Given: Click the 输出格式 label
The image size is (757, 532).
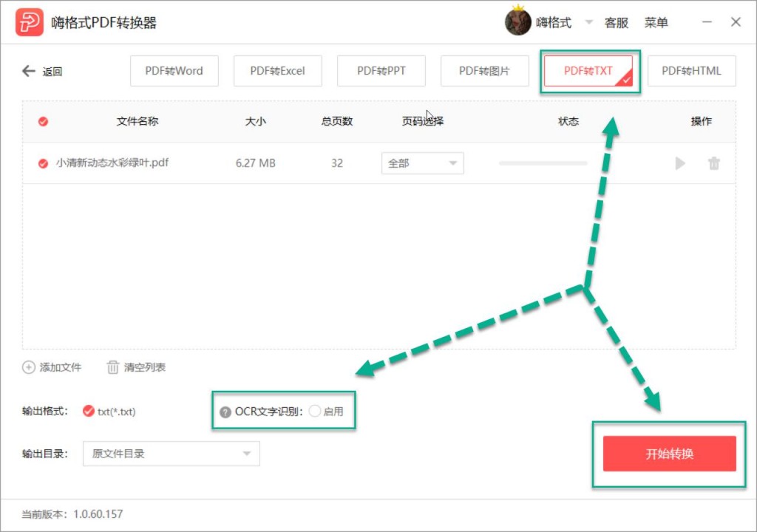Looking at the screenshot, I should click(45, 412).
